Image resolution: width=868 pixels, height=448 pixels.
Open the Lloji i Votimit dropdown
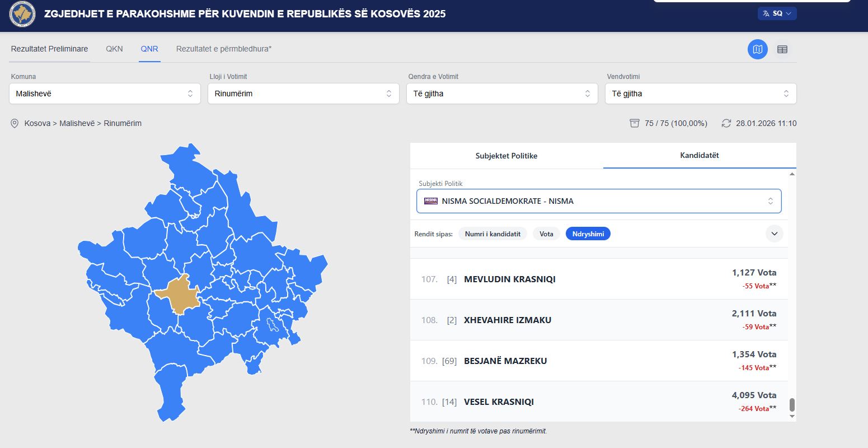point(303,94)
